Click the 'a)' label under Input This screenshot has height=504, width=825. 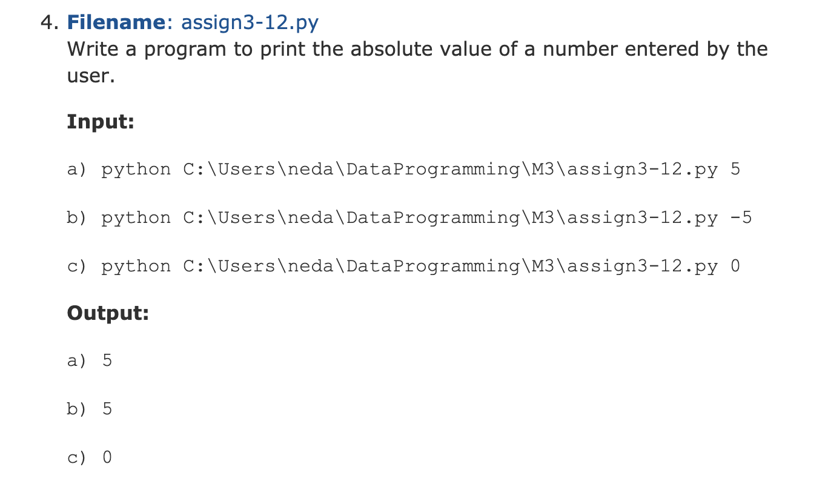(78, 170)
